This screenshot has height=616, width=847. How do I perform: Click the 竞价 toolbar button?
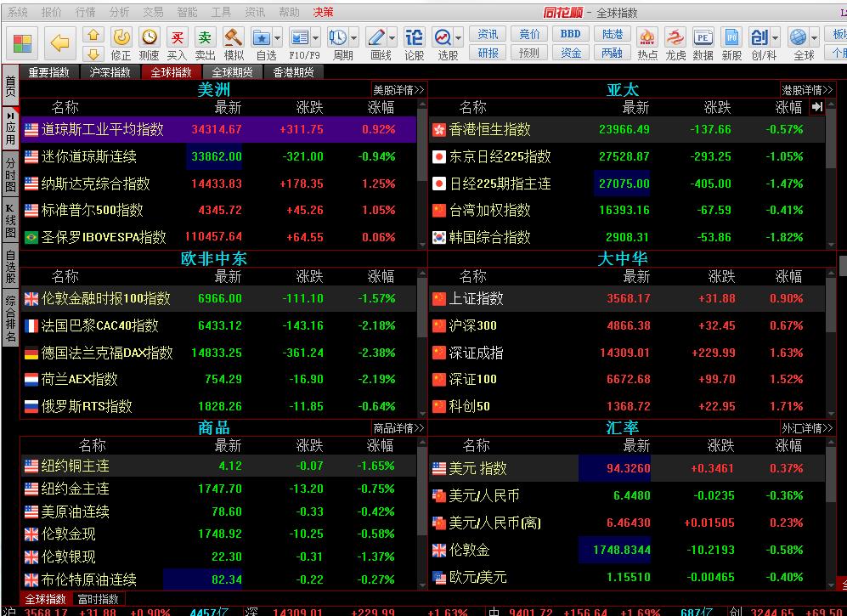(529, 34)
